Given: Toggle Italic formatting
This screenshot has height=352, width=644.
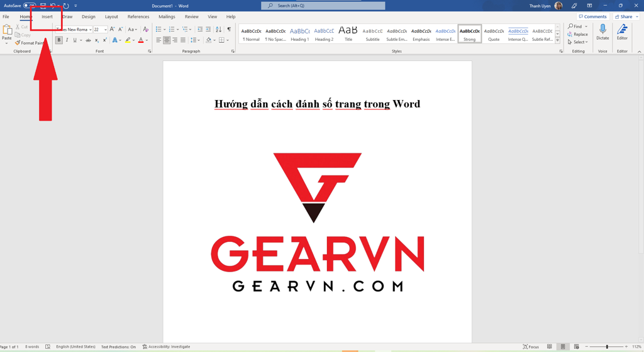Looking at the screenshot, I should tap(67, 40).
